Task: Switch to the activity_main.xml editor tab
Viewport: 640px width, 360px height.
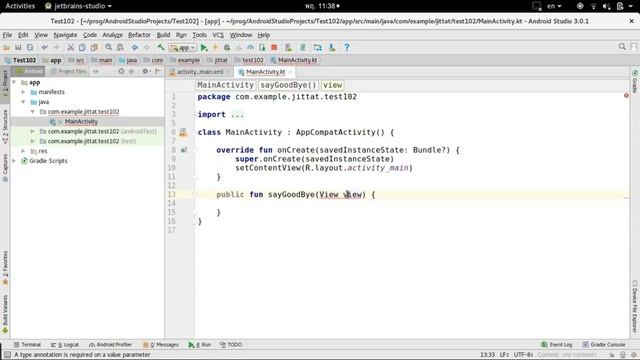Action: point(200,72)
